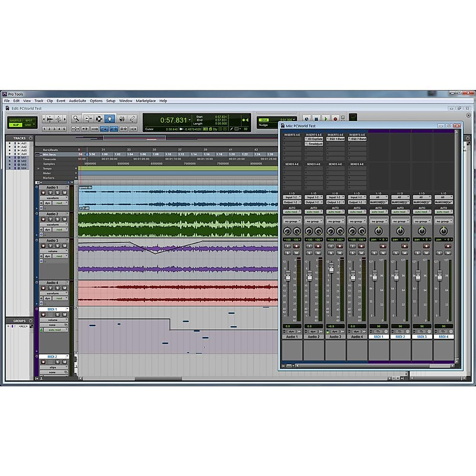Open the AudioSuite menu
Image resolution: width=476 pixels, height=476 pixels.
pyautogui.click(x=77, y=101)
